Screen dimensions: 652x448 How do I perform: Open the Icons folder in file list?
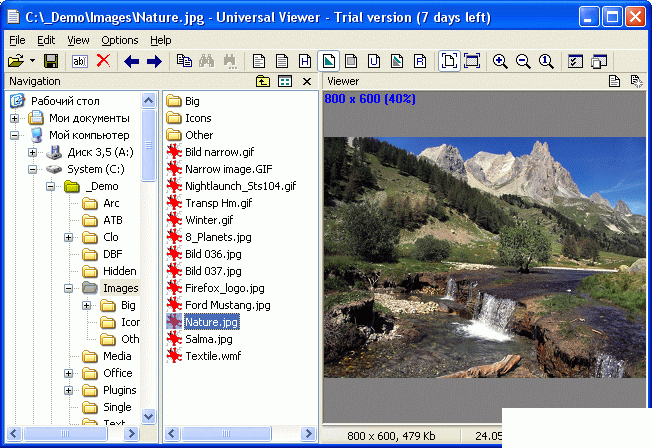click(198, 118)
